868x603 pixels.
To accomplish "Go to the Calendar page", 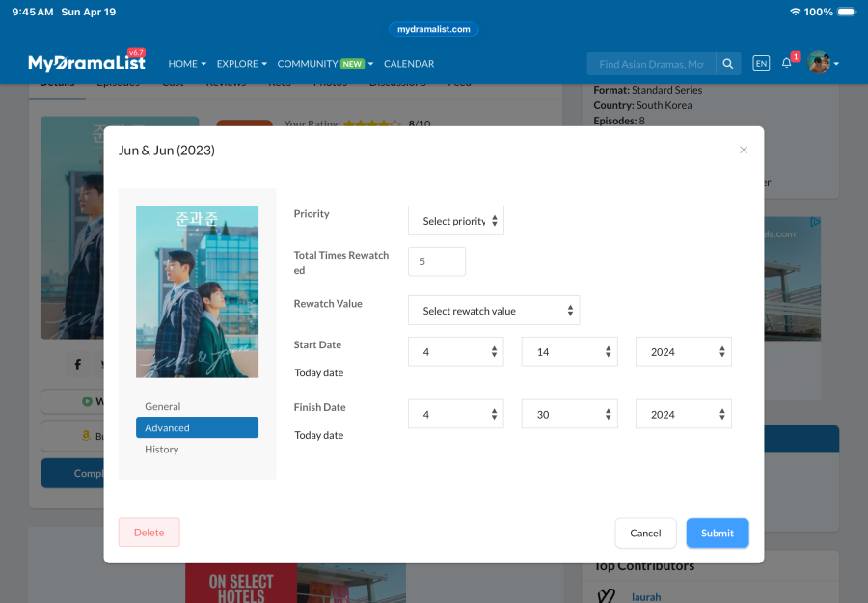I will tap(409, 64).
